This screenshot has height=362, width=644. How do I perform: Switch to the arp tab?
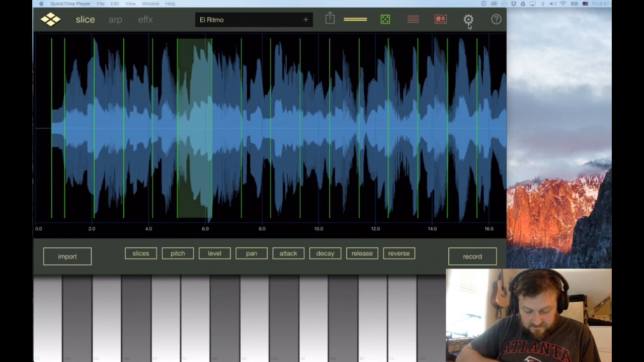[115, 20]
